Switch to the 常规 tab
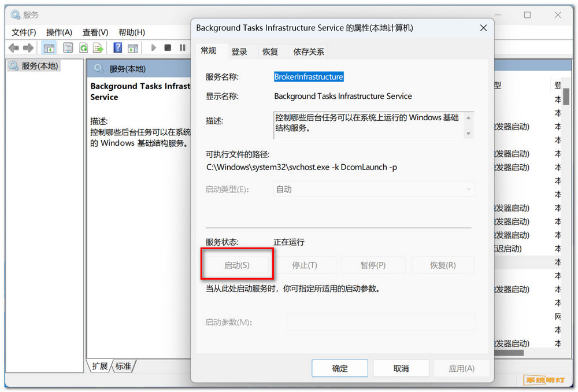 coord(208,50)
